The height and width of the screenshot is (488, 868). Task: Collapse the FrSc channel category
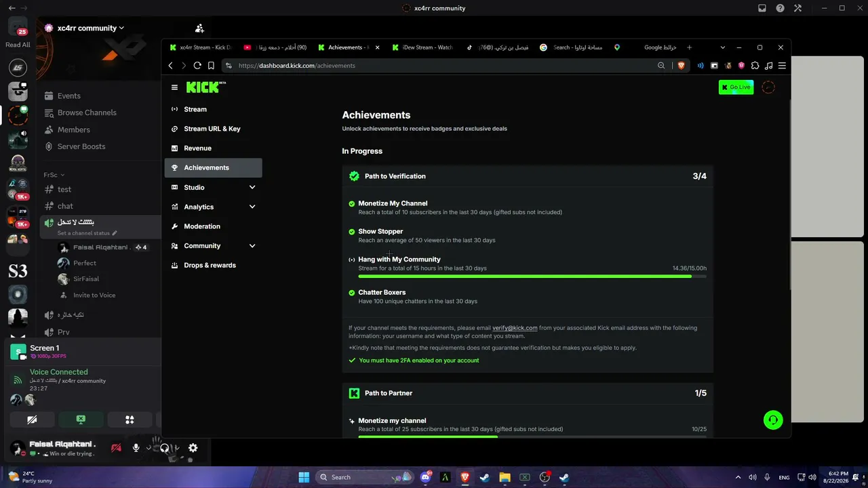(55, 175)
